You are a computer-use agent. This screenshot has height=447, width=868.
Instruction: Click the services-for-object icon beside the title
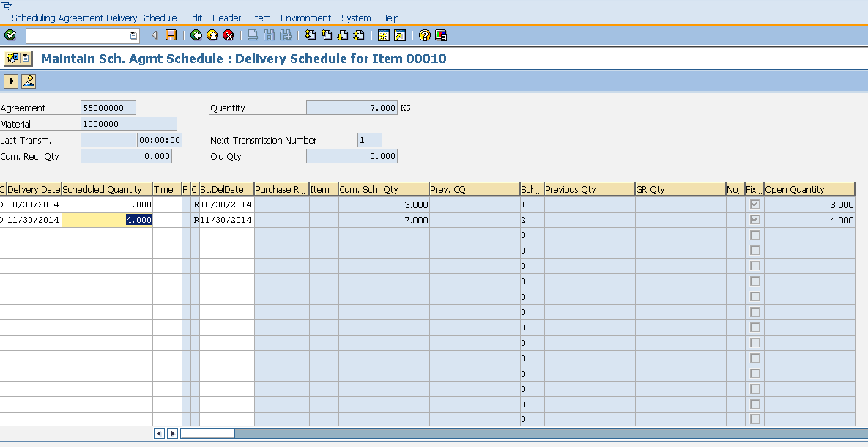[x=12, y=58]
